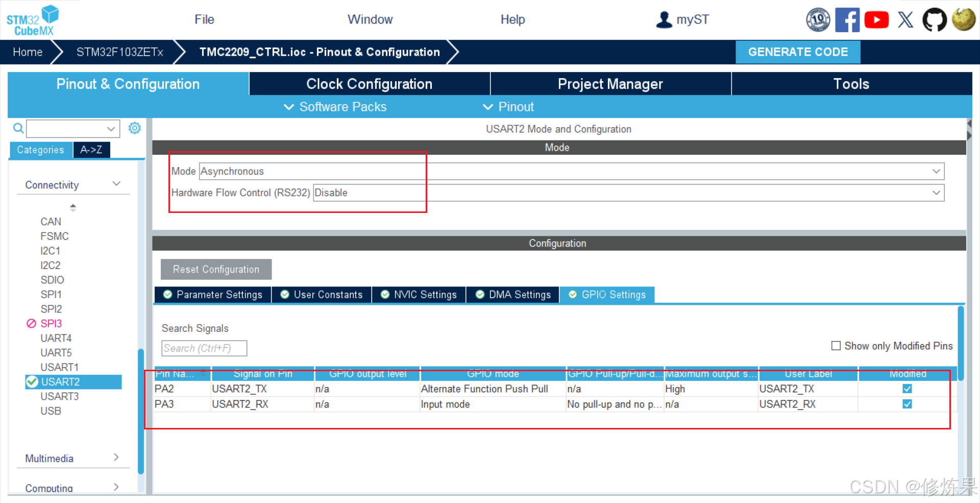Open the settings gear icon
The image size is (980, 503).
pyautogui.click(x=135, y=128)
